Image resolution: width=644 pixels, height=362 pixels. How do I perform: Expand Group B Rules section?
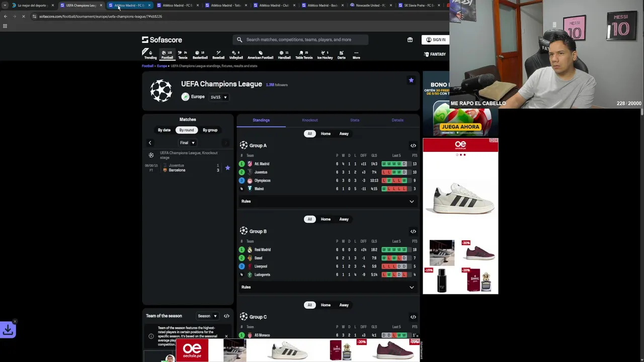pos(328,287)
